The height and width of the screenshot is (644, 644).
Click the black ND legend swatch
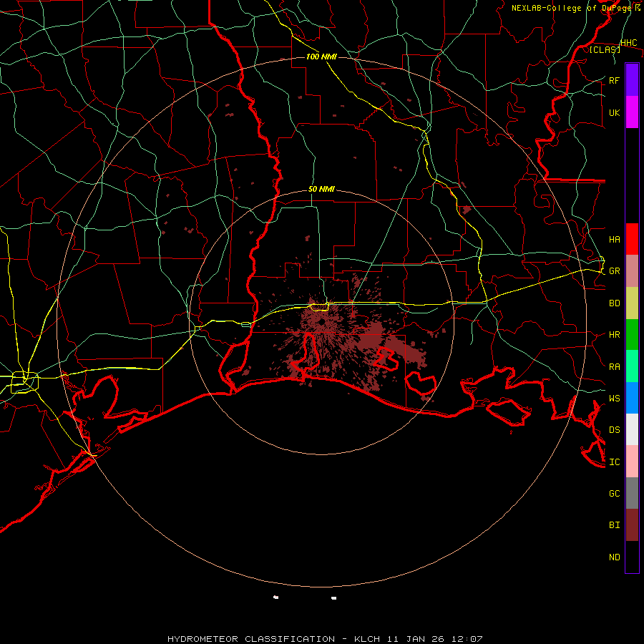coord(632,557)
